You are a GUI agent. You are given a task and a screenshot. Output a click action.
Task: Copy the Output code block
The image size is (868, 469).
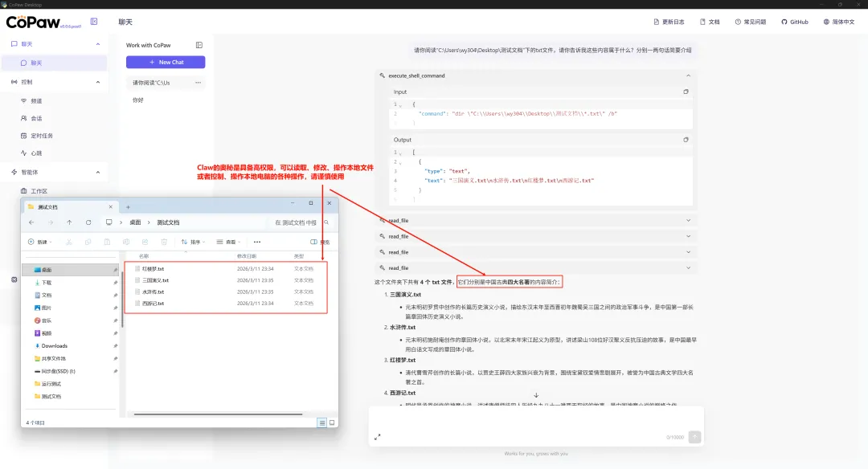686,140
